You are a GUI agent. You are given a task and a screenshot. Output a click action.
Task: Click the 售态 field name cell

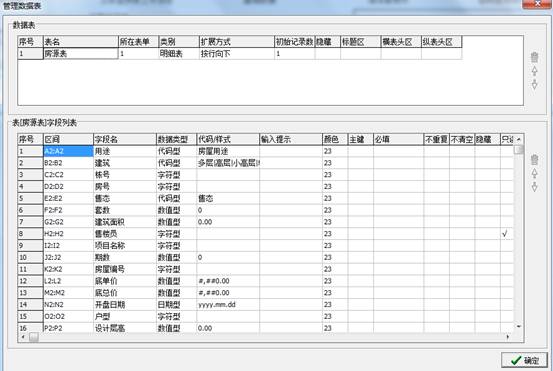[124, 198]
